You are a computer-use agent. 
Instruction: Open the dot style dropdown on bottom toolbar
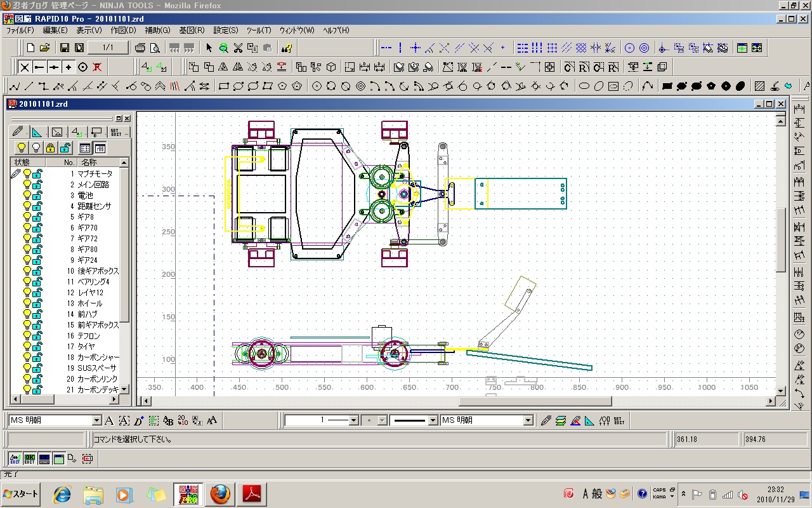tap(383, 420)
